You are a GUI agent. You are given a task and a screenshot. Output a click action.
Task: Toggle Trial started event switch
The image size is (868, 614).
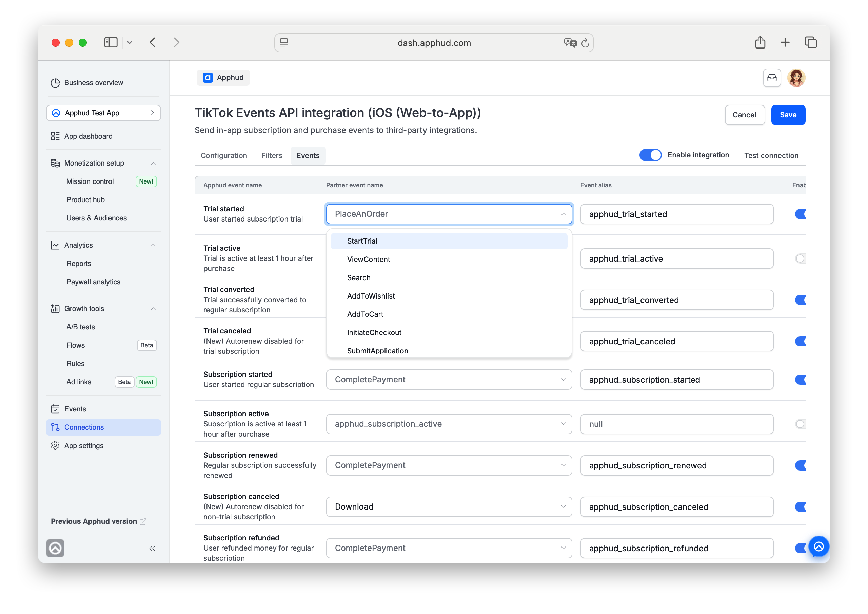click(800, 214)
